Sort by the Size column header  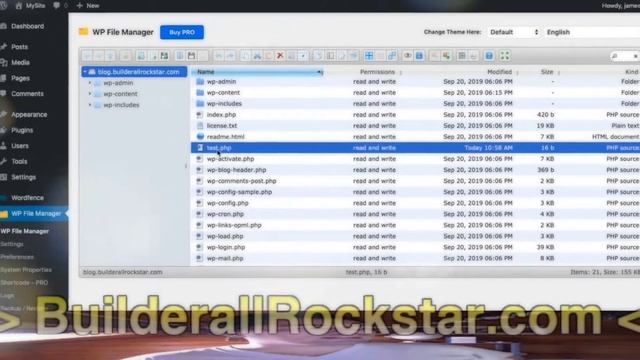pyautogui.click(x=547, y=72)
